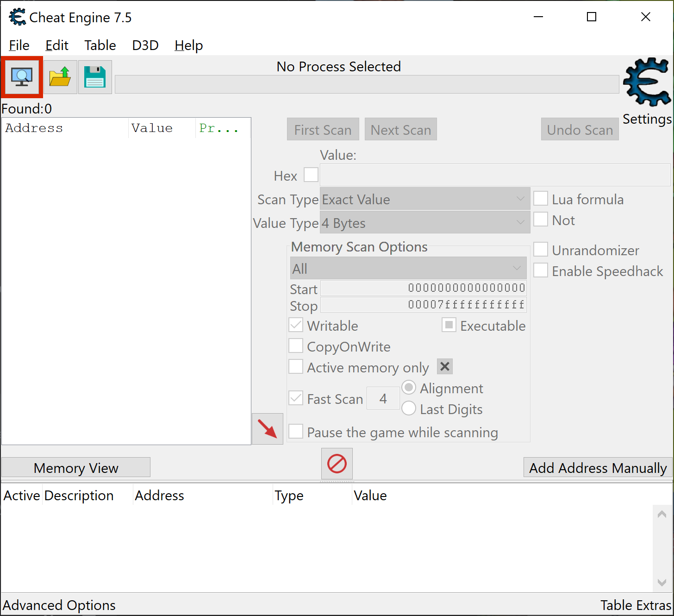Toggle the Hex checkbox
This screenshot has width=674, height=616.
tap(311, 175)
